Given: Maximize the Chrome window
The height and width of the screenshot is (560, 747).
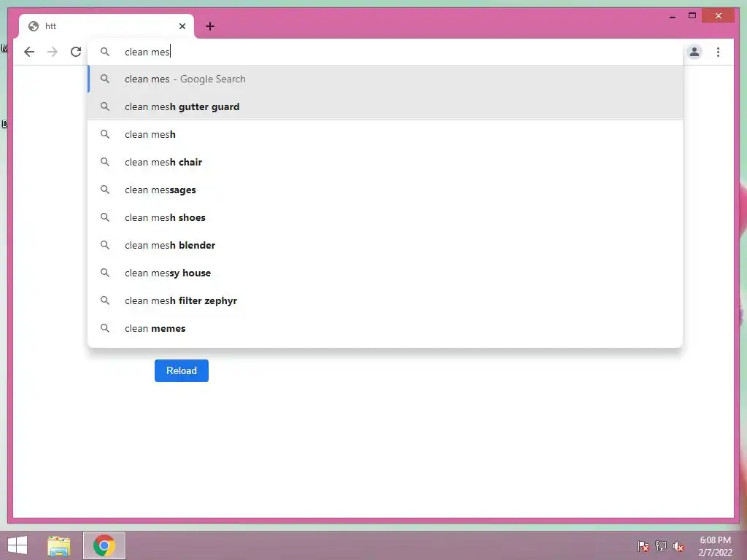Looking at the screenshot, I should pos(692,16).
